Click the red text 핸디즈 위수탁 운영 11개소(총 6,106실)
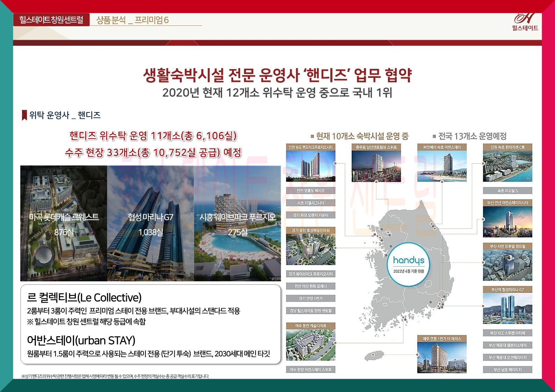The height and width of the screenshot is (392, 555). coord(153,136)
